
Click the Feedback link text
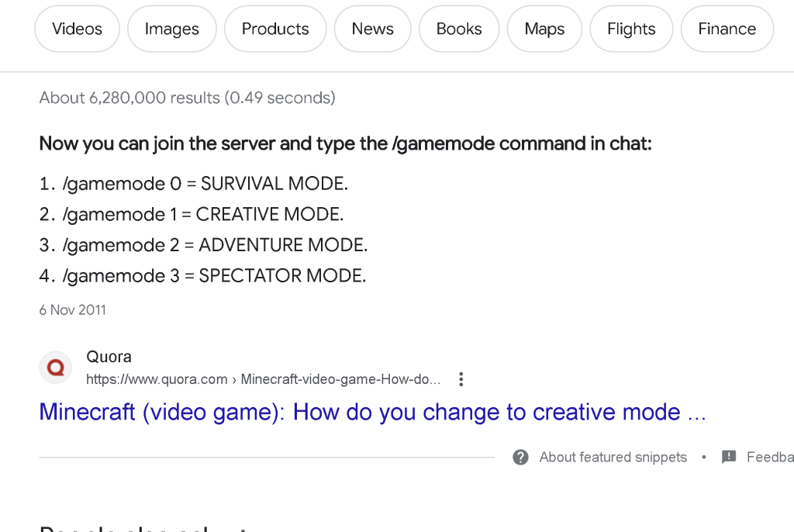tap(770, 457)
